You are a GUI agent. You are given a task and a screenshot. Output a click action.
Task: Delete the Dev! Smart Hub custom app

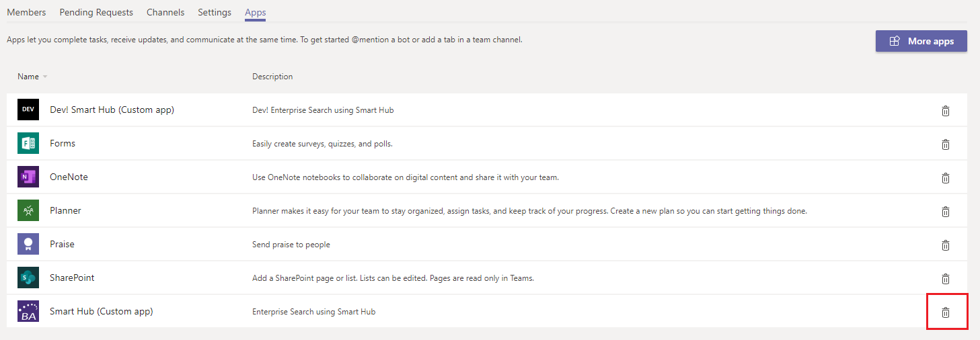tap(945, 111)
